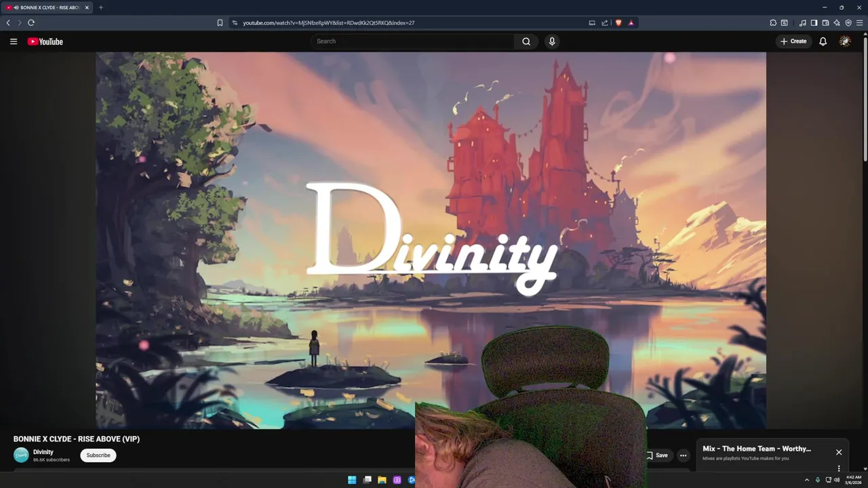Viewport: 868px width, 488px height.
Task: Open the more actions ellipsis button
Action: coord(683,455)
